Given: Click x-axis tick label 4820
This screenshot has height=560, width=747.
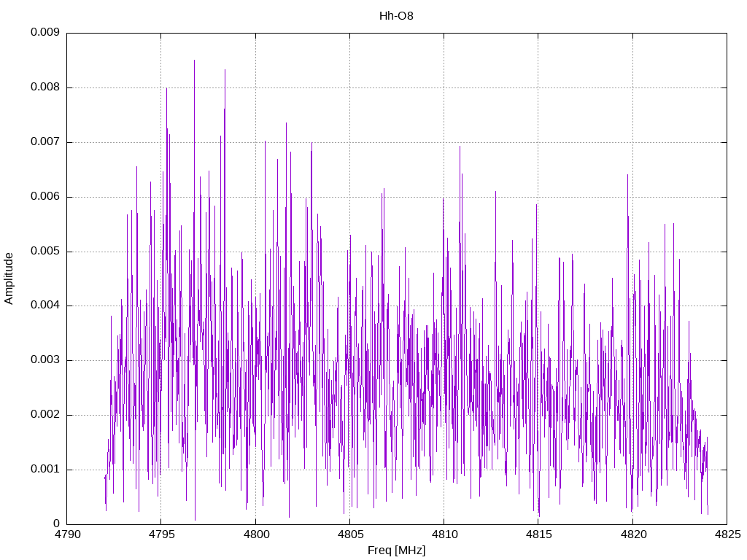Looking at the screenshot, I should pos(633,534).
